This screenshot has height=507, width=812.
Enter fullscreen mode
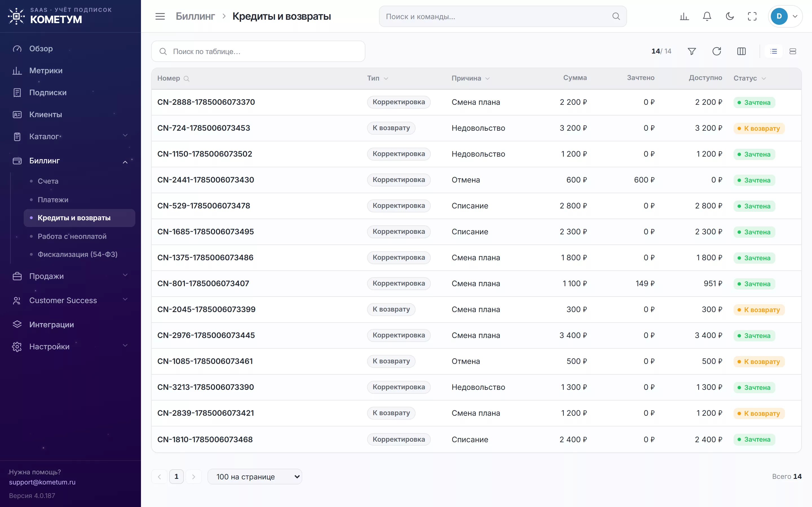752,16
